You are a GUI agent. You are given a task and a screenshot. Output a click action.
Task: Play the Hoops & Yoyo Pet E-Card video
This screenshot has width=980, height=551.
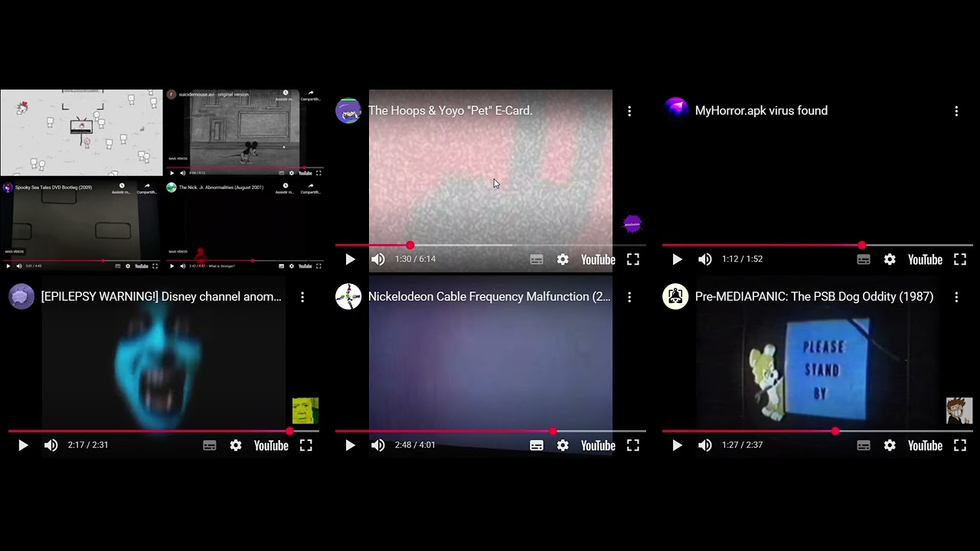pyautogui.click(x=350, y=259)
